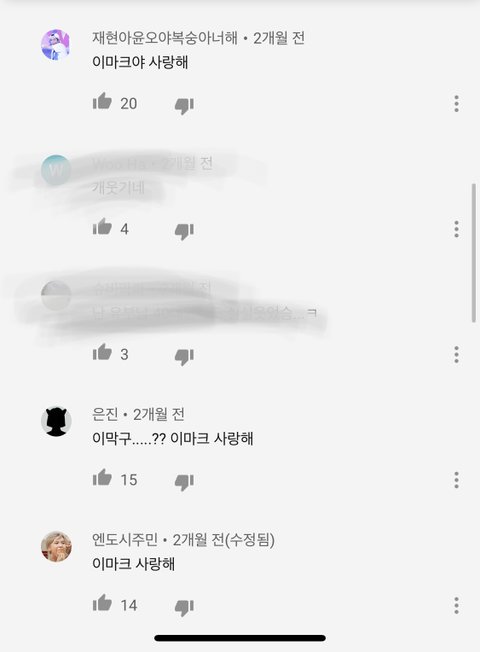
Task: Dislike 은진's comment
Action: point(184,482)
